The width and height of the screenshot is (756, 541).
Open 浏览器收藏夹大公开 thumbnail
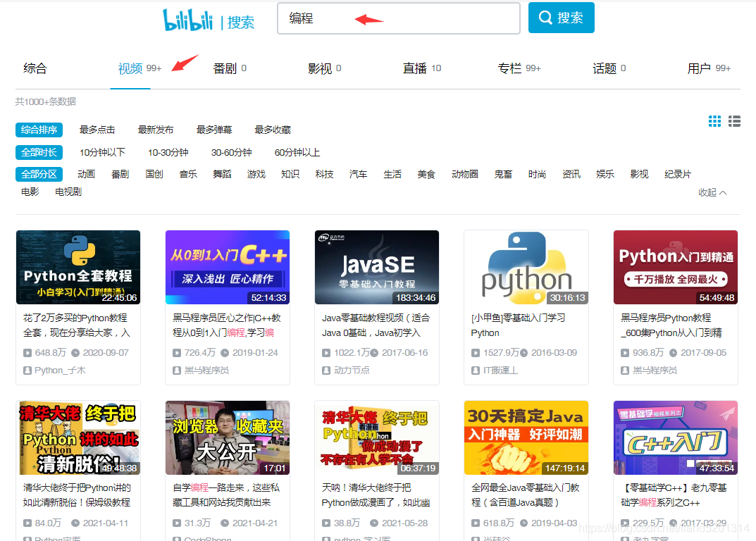[228, 437]
